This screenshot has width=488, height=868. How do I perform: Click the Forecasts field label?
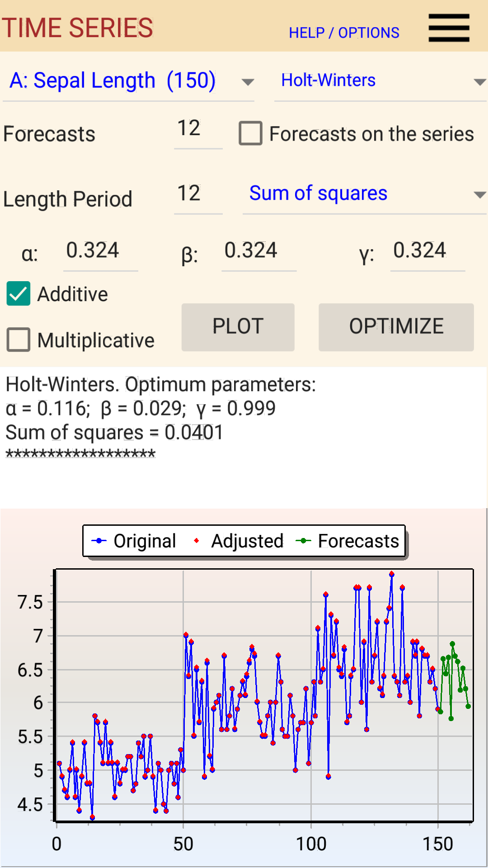pos(49,134)
